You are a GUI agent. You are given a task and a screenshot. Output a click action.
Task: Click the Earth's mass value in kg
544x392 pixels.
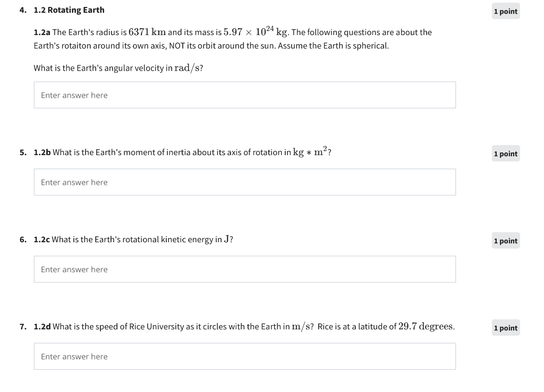[256, 31]
